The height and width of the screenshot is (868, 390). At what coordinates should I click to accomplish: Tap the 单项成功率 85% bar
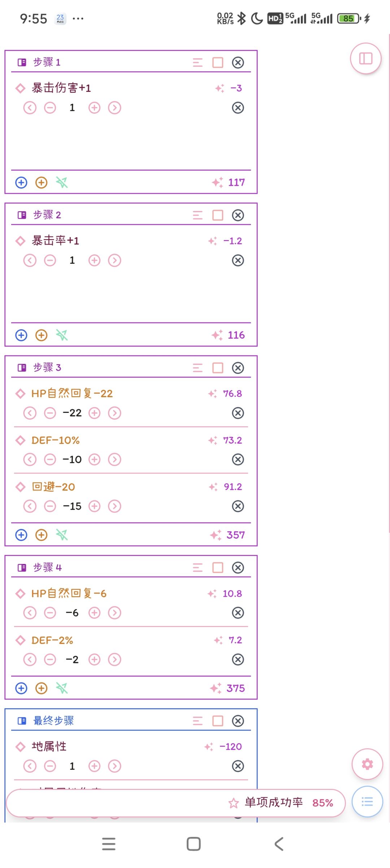(175, 803)
